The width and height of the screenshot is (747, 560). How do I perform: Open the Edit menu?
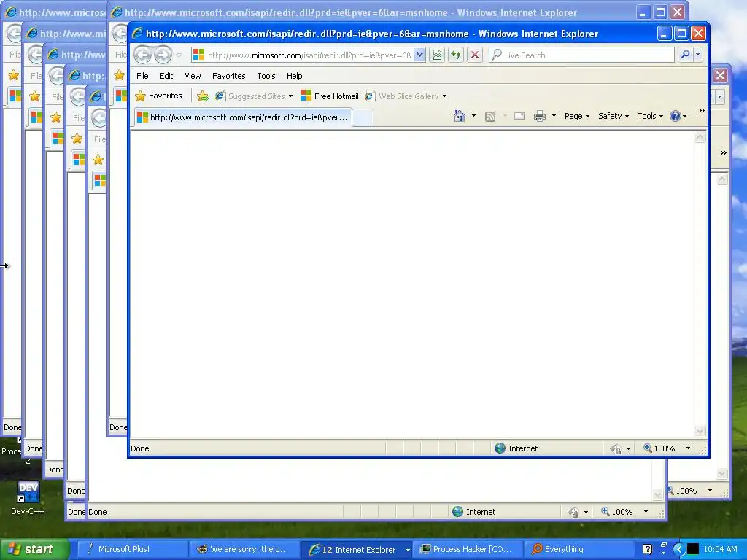[166, 76]
